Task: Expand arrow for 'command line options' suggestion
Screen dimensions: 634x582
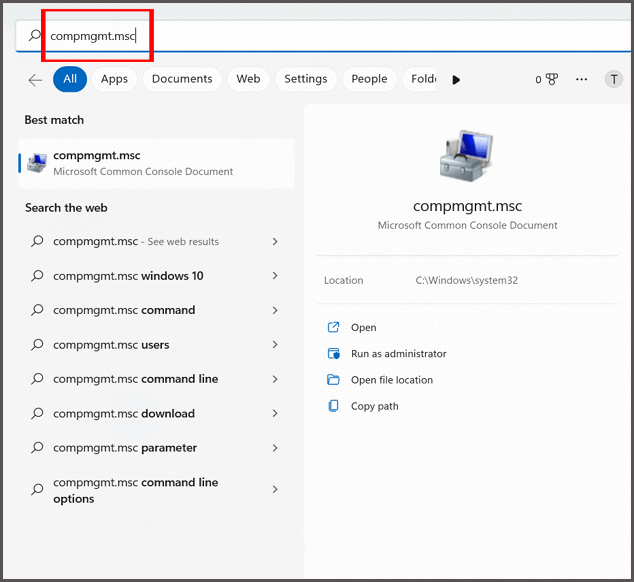Action: [x=275, y=489]
